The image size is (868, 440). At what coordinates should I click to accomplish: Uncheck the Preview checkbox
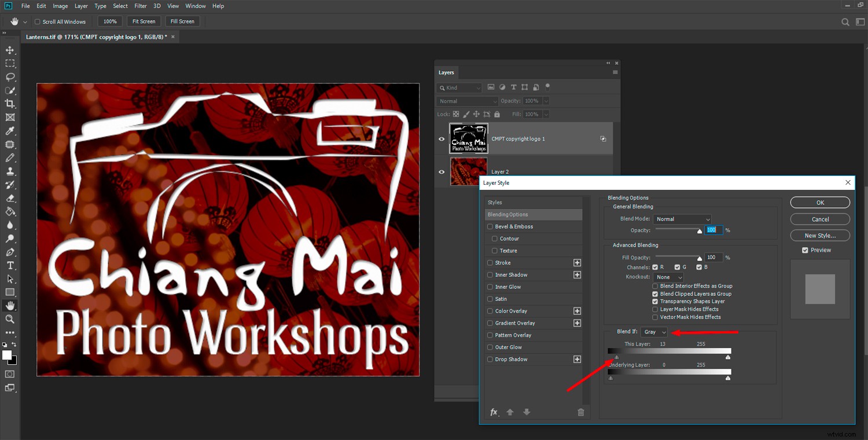point(804,250)
